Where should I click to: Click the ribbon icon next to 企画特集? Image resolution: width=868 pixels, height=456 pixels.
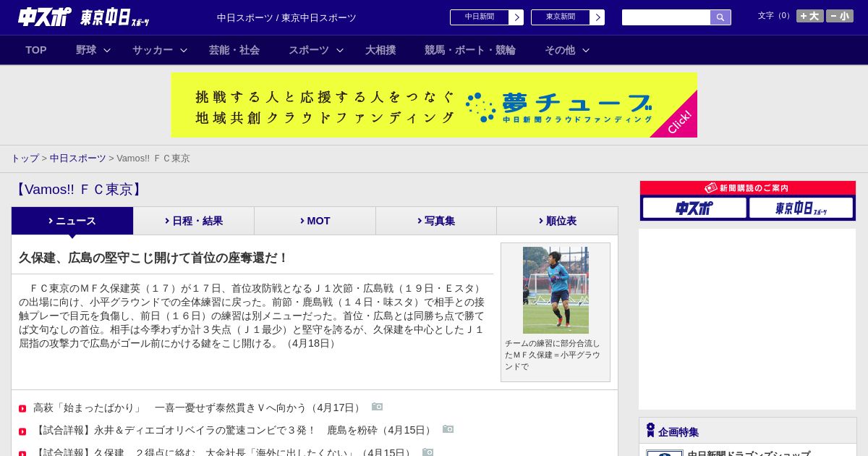650,430
